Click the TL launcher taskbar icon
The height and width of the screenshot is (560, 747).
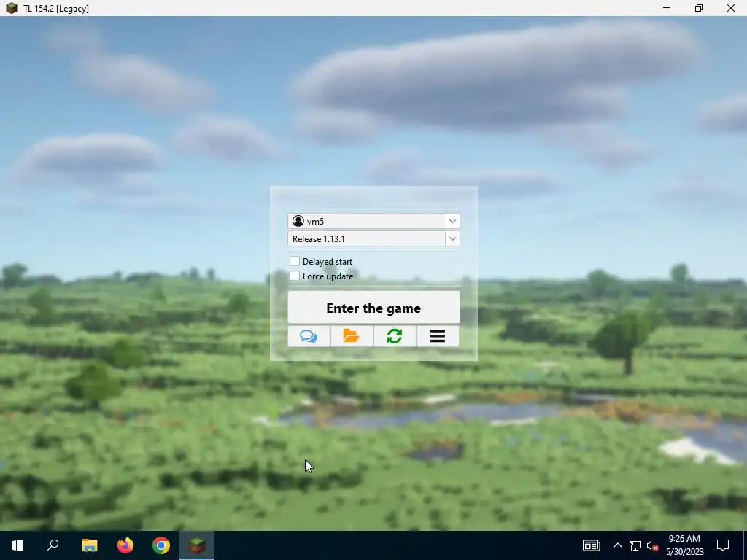pyautogui.click(x=197, y=545)
